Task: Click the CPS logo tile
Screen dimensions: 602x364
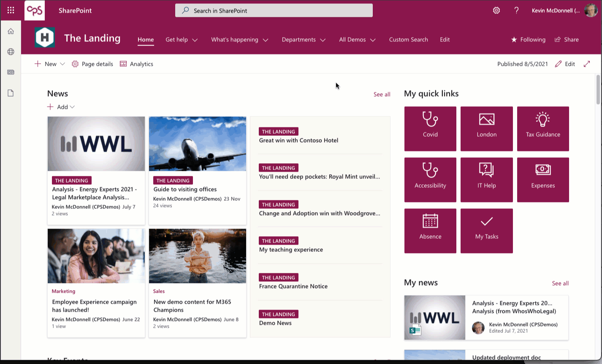Action: pos(35,10)
